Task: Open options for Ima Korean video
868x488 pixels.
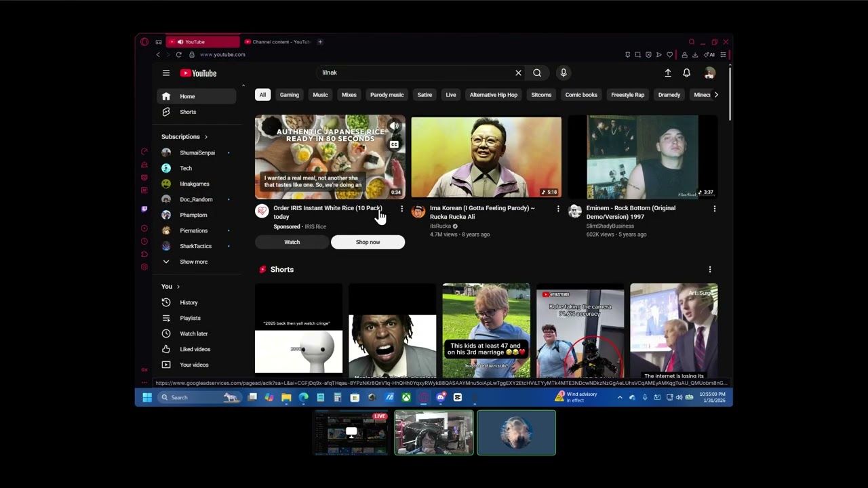Action: click(558, 209)
